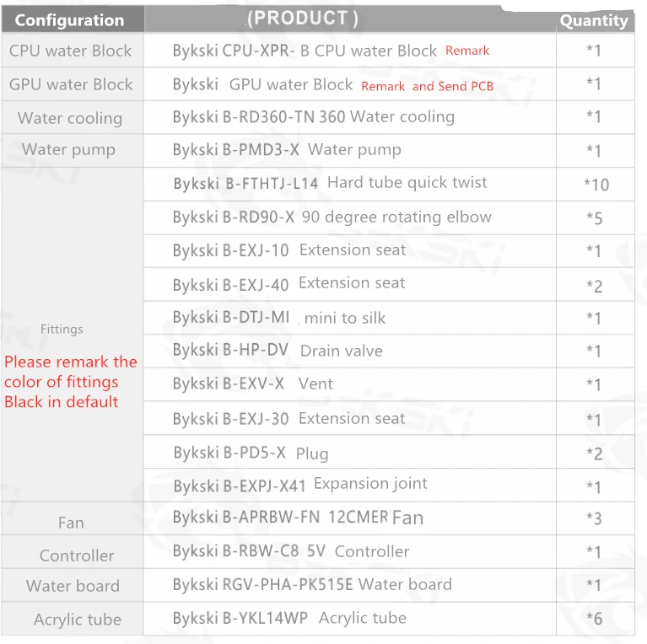Click the PRODUCT column header
Image resolution: width=647 pixels, height=644 pixels.
[303, 19]
